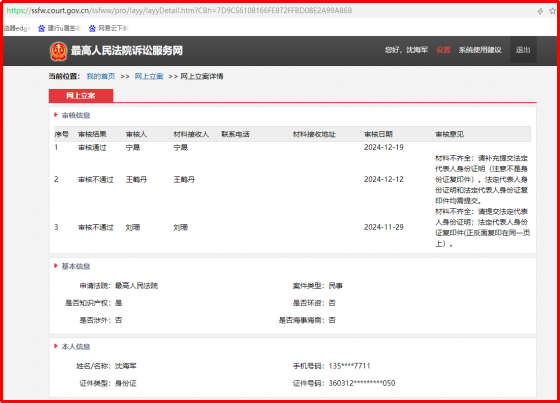Collapse the 基本信息 section arrow

pos(56,266)
